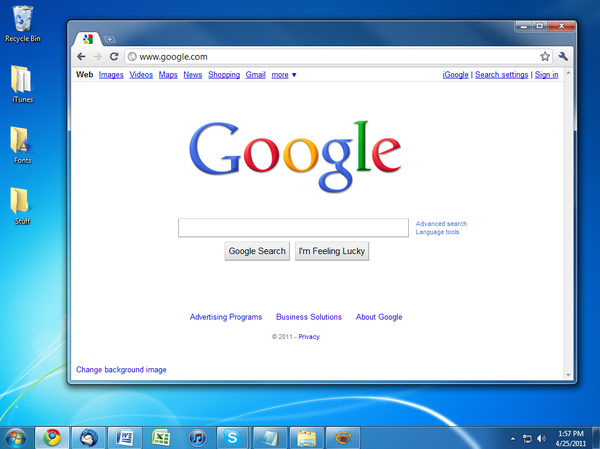Select the Fonts folder on desktop

(x=23, y=145)
